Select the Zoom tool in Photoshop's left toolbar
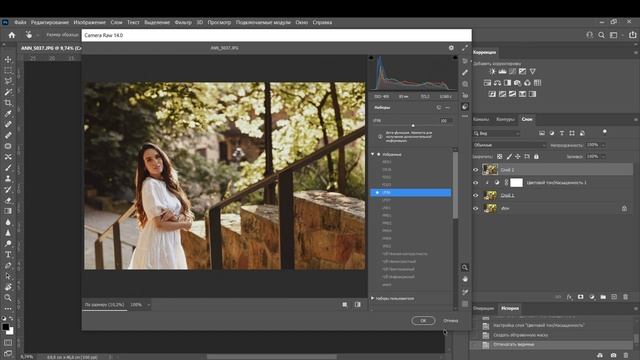Viewport: 640px width, 360px height. [x=8, y=298]
